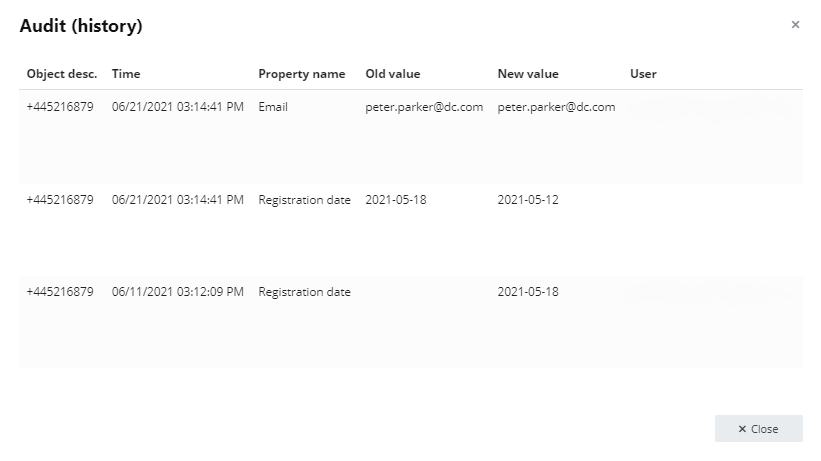Click the New value column header
Image resolution: width=821 pixels, height=461 pixels.
coord(528,74)
